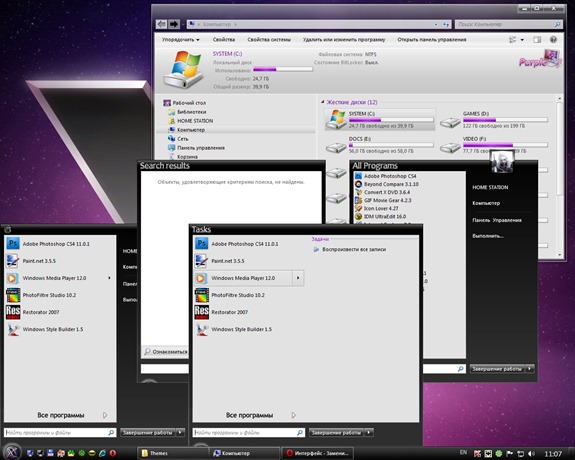Click the Поиск: Компьютер search box
This screenshot has width=575, height=460.
coord(509,24)
